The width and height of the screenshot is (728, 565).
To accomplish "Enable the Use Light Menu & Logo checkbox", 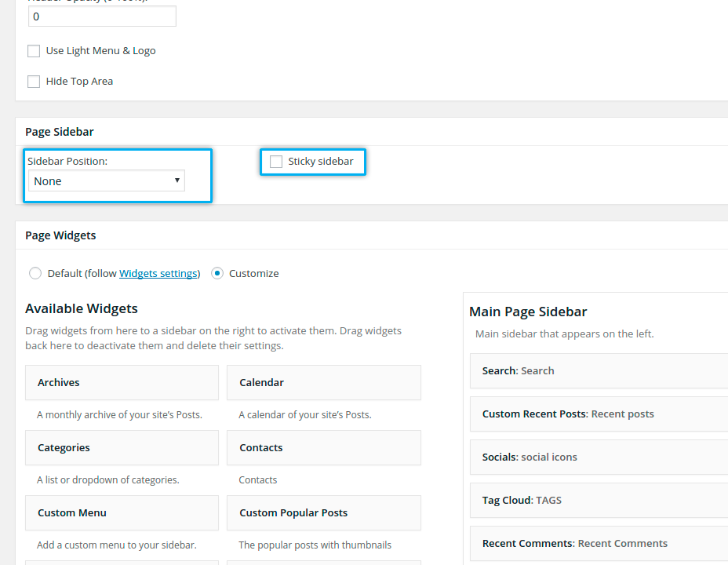I will (34, 51).
